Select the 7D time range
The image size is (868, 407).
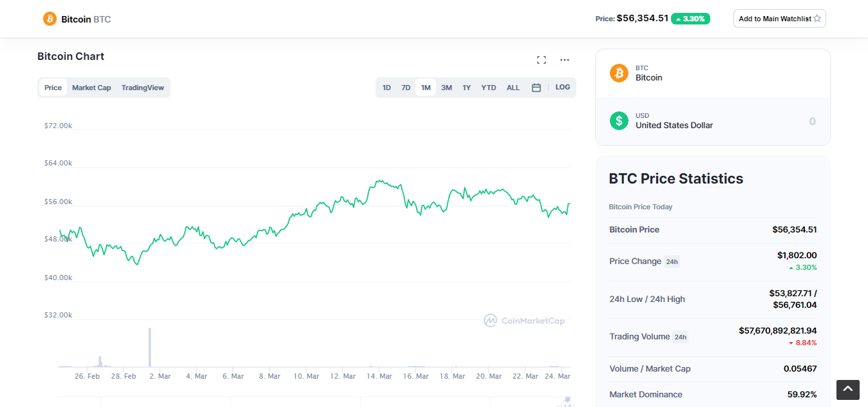coord(406,88)
